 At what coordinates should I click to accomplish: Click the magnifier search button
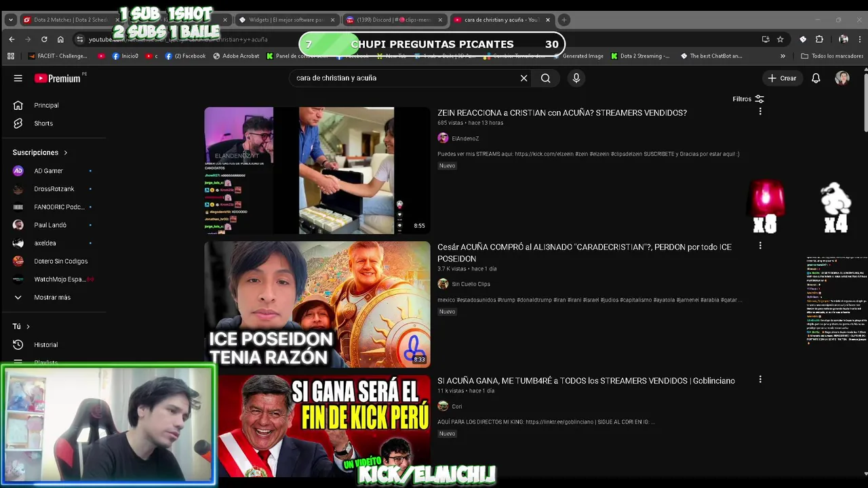pyautogui.click(x=545, y=78)
